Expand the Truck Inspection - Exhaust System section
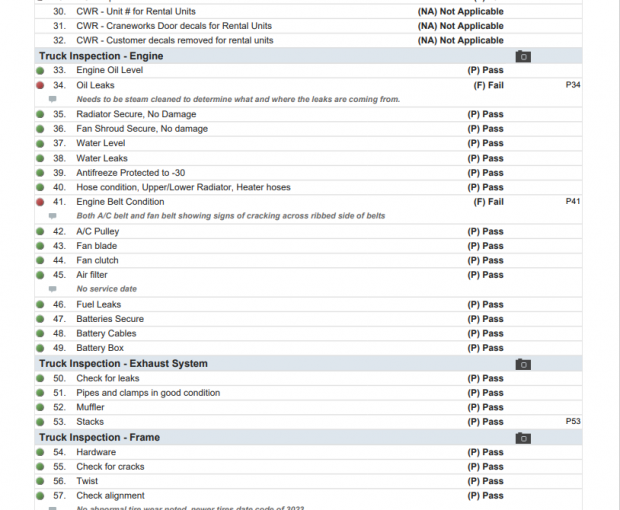Viewport: 620px width, 510px height. 123,364
